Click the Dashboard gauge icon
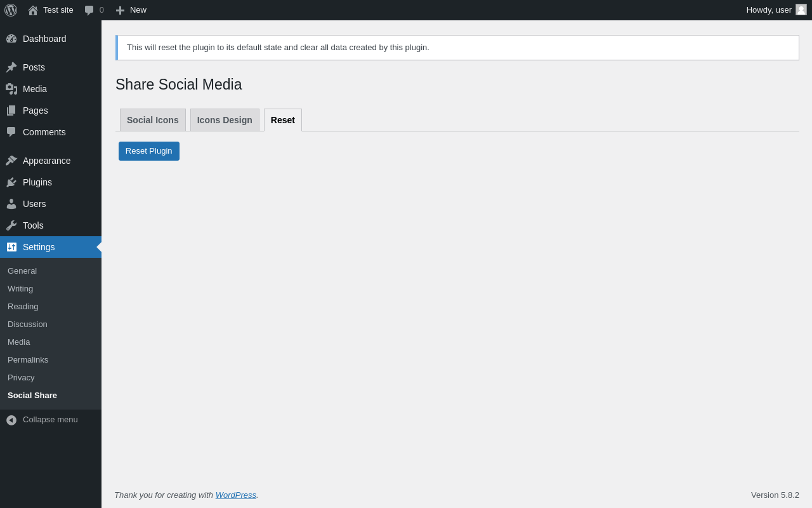 11,39
